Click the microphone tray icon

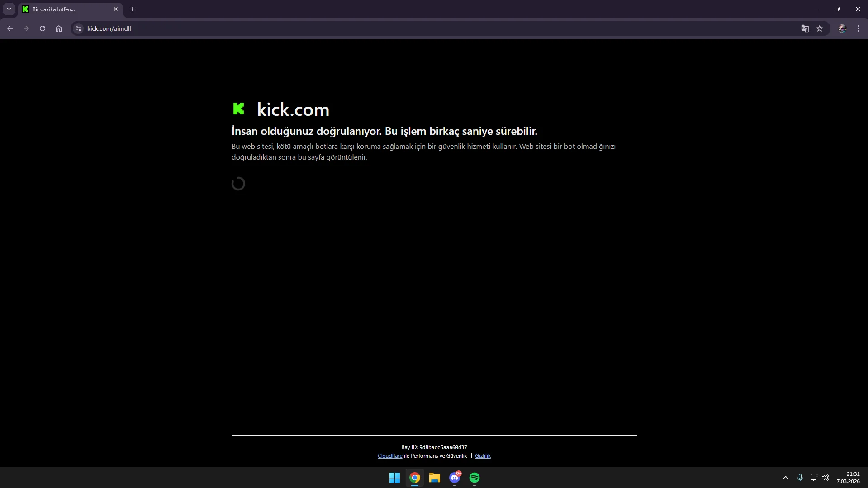coord(800,478)
